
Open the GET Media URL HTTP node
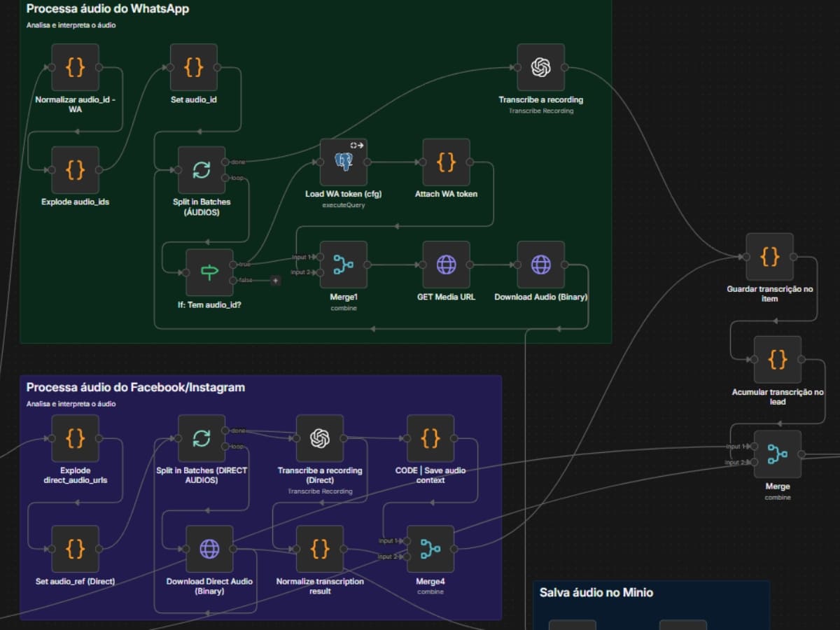[446, 265]
